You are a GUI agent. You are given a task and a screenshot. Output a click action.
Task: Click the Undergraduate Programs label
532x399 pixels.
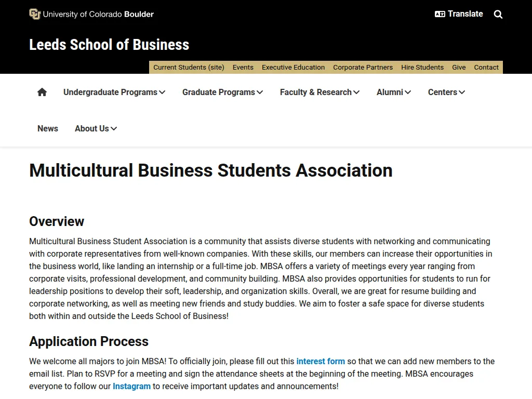[110, 92]
